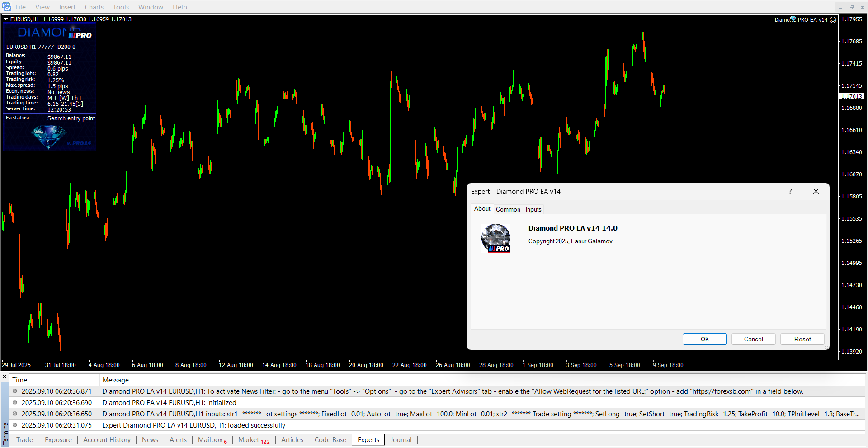Open the File menu
868x448 pixels.
point(21,7)
